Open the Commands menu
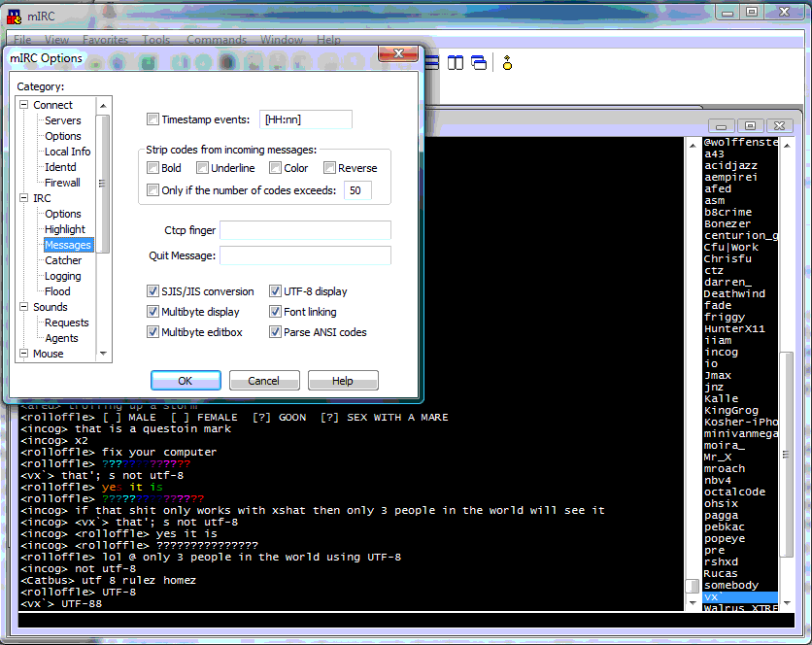The width and height of the screenshot is (812, 645). click(217, 40)
